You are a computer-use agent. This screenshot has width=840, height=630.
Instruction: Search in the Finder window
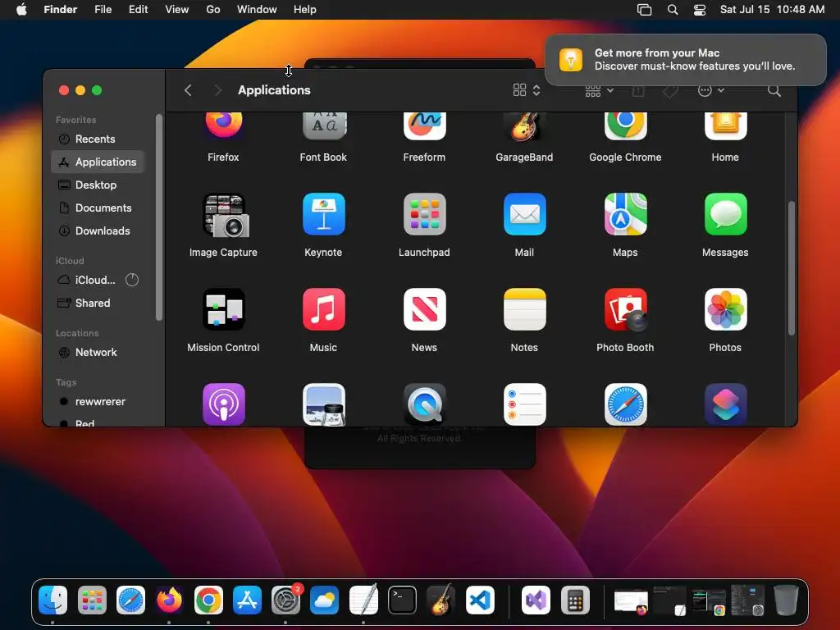[x=774, y=90]
